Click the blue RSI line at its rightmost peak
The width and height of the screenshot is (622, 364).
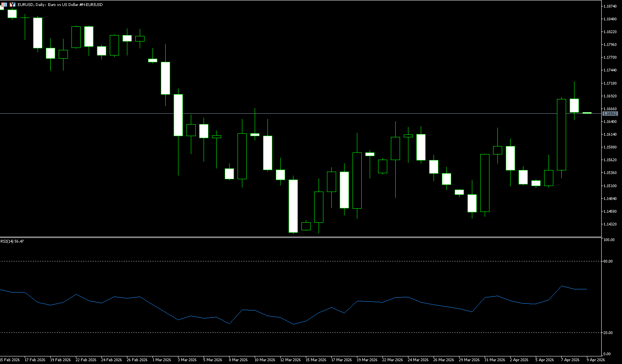pos(562,286)
